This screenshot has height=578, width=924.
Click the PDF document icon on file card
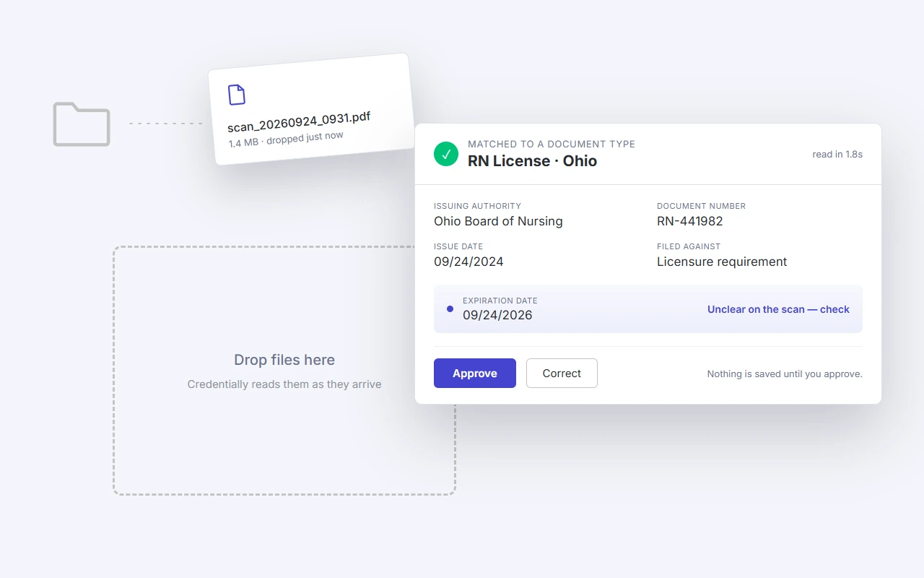pyautogui.click(x=237, y=95)
